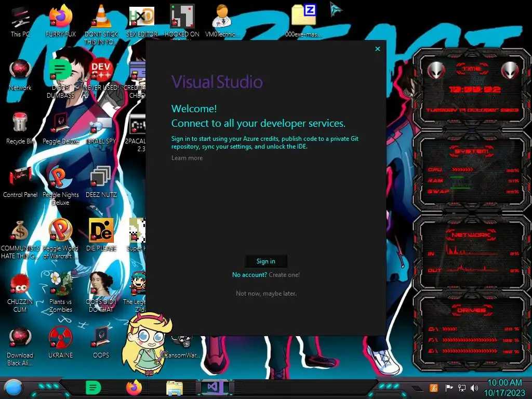Open the Dev C++ icon labeled NEVER USED

pos(101,75)
